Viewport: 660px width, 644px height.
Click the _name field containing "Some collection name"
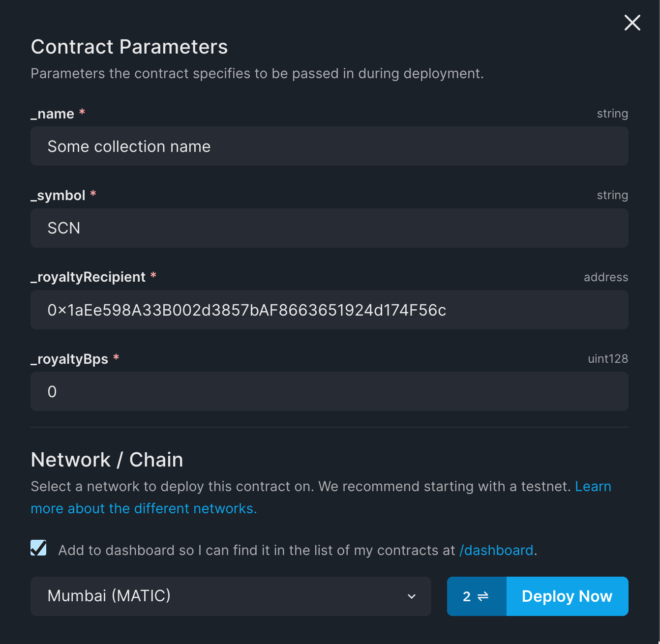pyautogui.click(x=329, y=146)
